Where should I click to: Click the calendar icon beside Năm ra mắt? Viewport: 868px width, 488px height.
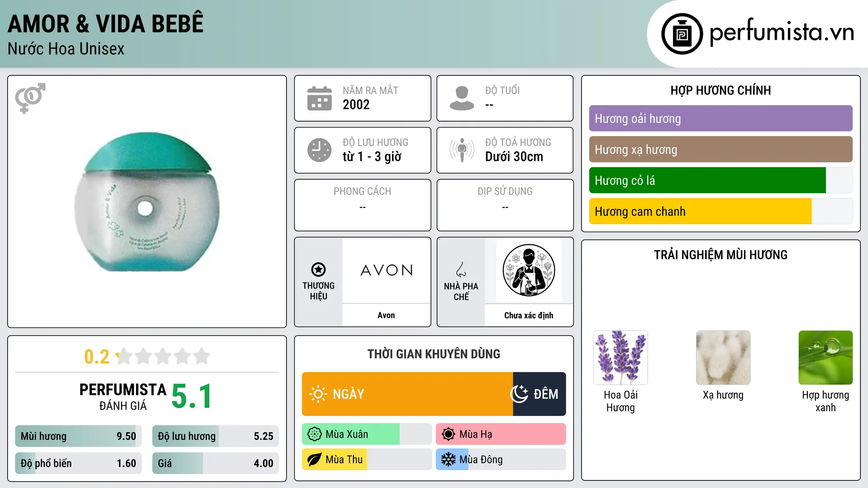click(320, 98)
